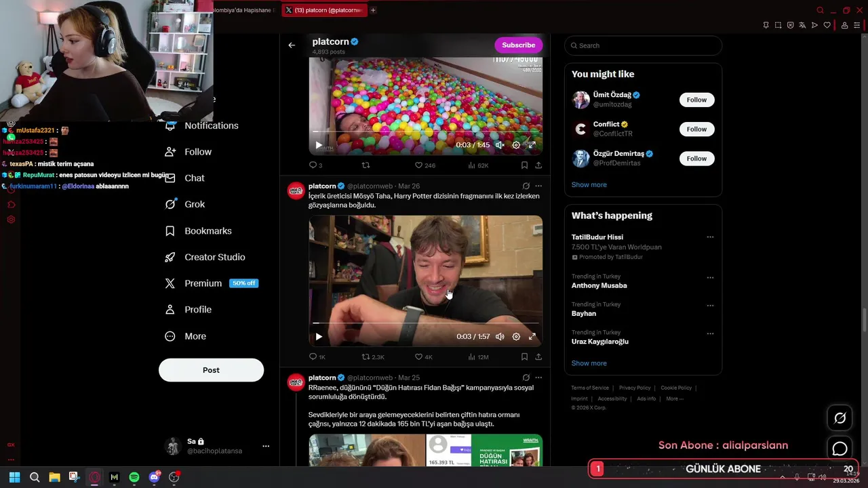This screenshot has width=868, height=488.
Task: Open Grok explain icon on Mar 25 post
Action: coord(526,378)
